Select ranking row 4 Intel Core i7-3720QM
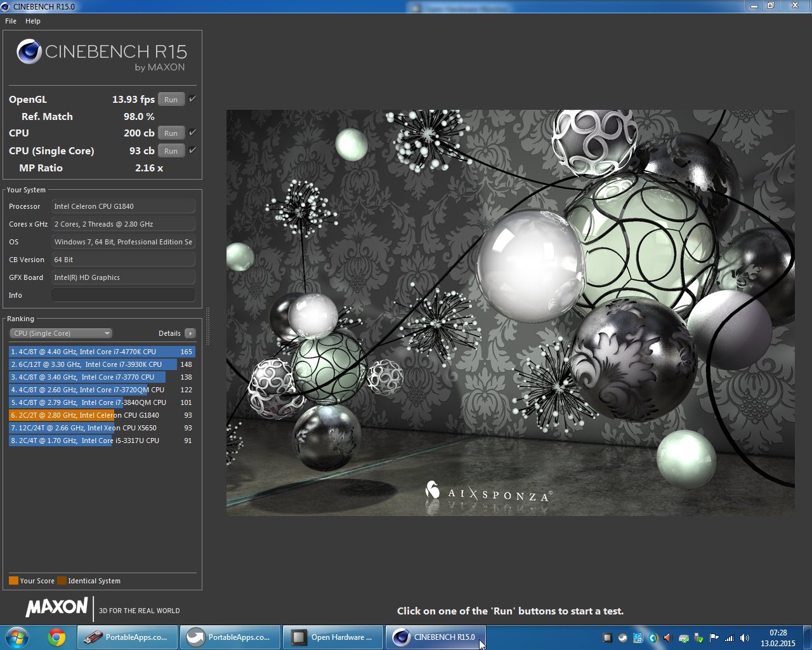Screen dimensions: 812x650 tap(101, 390)
